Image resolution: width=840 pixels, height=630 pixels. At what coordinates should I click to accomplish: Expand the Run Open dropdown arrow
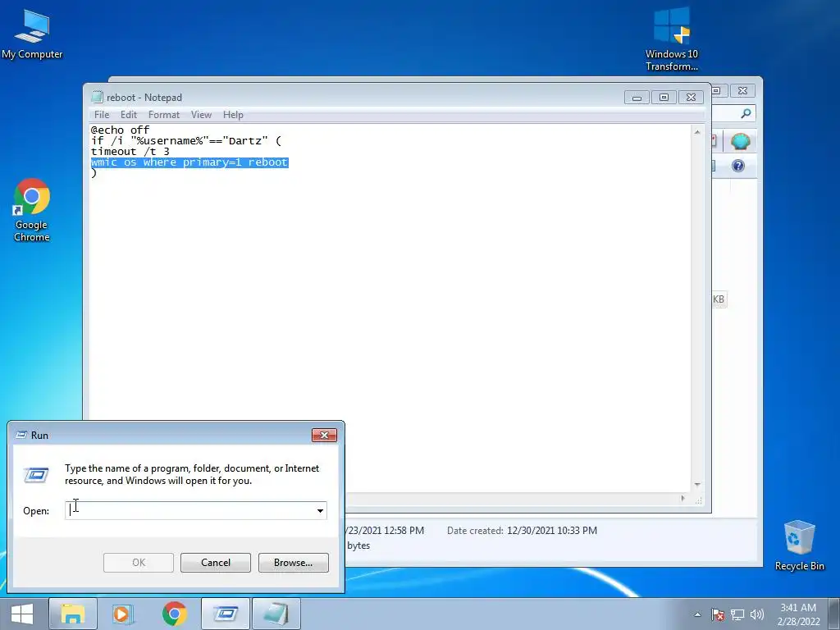pos(321,510)
